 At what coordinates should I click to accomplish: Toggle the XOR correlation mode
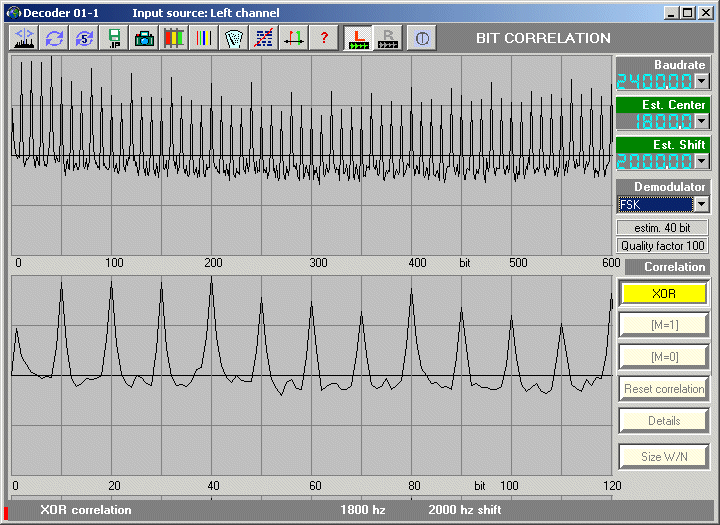point(664,294)
